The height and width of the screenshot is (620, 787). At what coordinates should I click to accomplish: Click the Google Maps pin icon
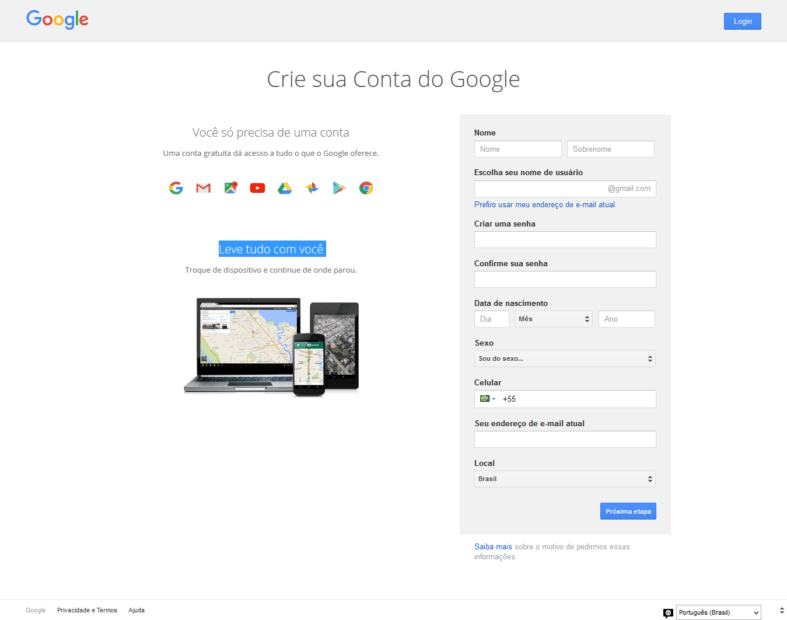[230, 188]
